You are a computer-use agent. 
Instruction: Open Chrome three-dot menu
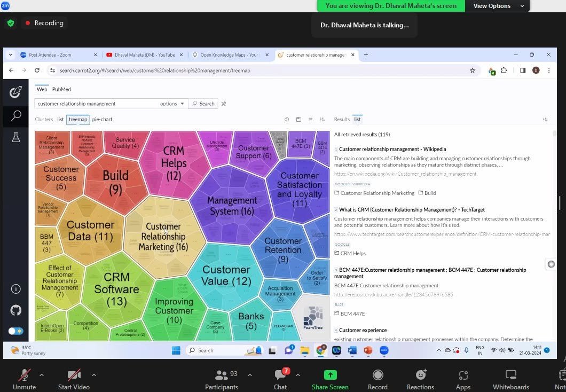click(549, 70)
